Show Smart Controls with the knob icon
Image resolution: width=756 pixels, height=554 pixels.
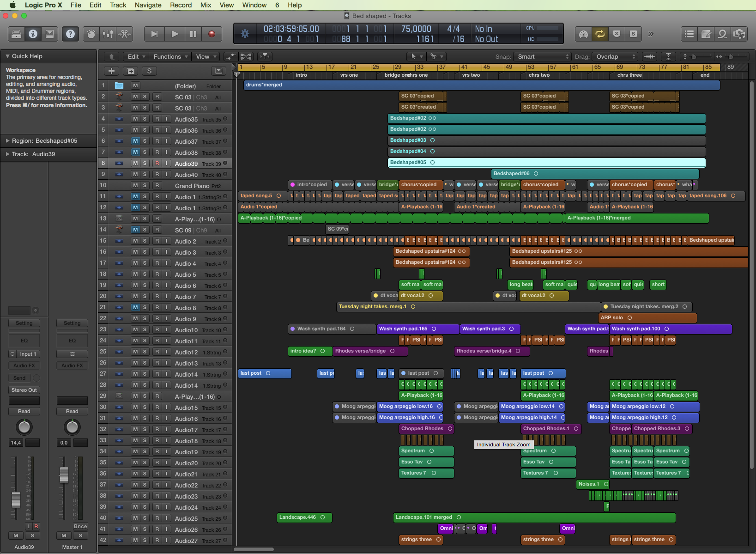tap(91, 34)
